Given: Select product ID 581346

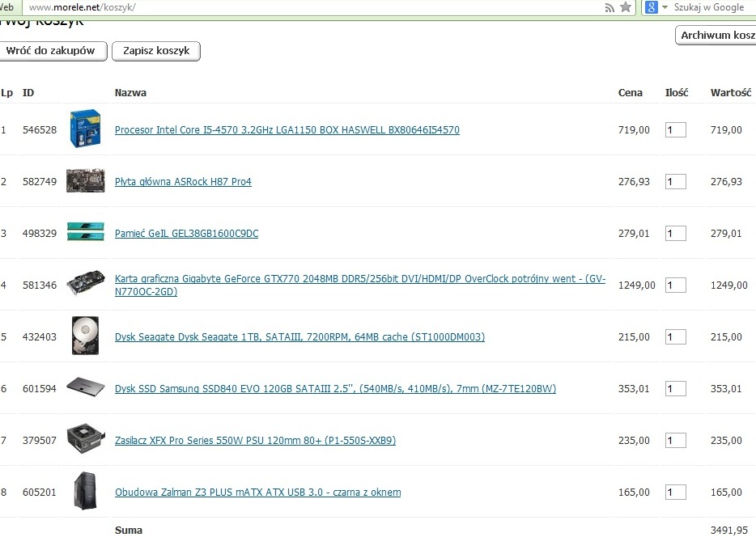Looking at the screenshot, I should coord(40,285).
